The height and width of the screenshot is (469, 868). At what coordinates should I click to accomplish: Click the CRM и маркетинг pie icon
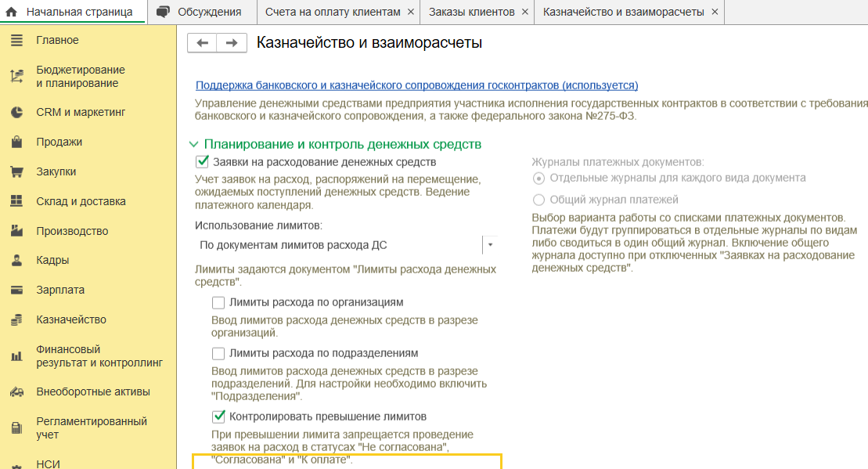16,113
